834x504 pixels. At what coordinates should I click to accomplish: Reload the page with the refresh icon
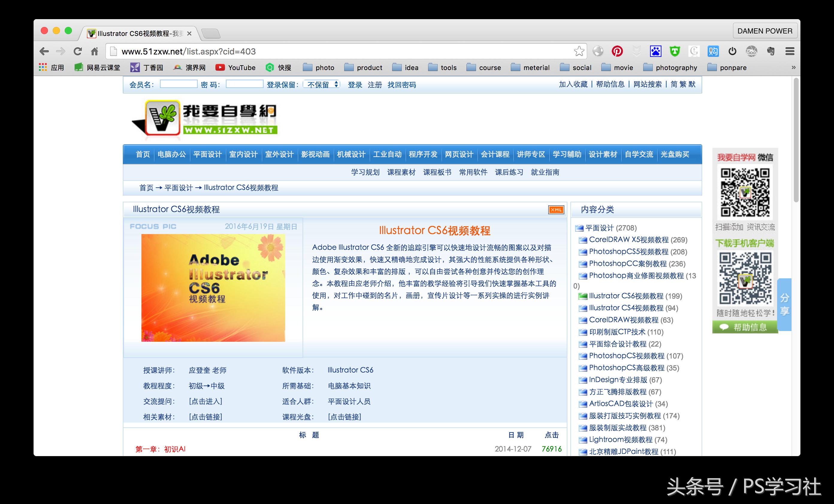(x=78, y=51)
